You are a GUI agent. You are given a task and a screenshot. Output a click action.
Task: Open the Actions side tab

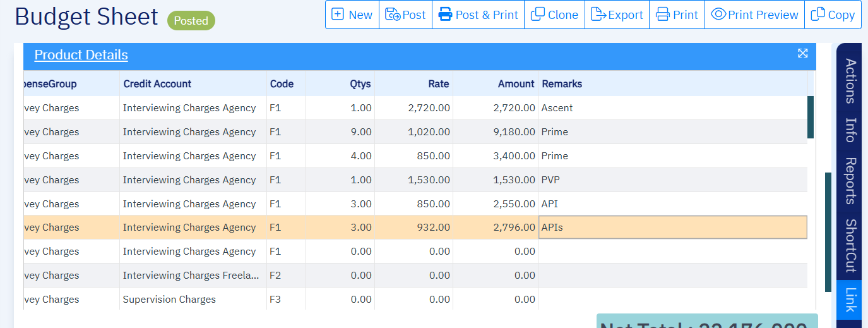pos(850,81)
